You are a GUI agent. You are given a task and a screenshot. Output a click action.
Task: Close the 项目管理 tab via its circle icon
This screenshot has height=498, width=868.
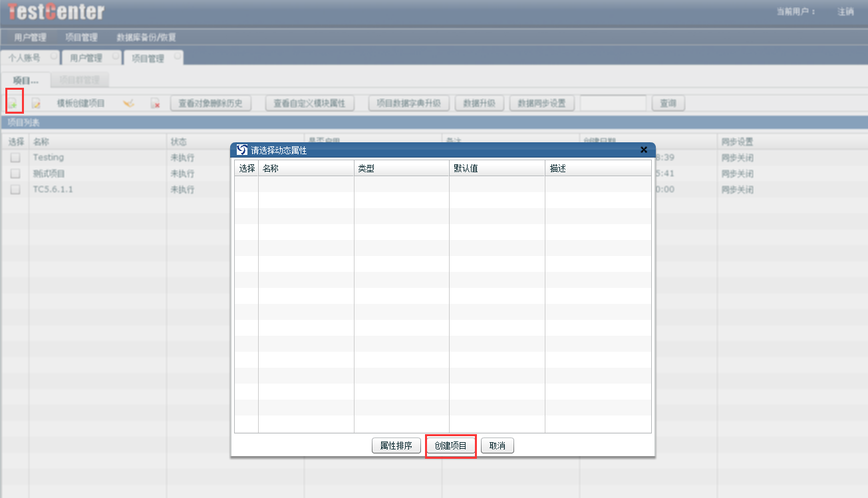[x=177, y=57]
